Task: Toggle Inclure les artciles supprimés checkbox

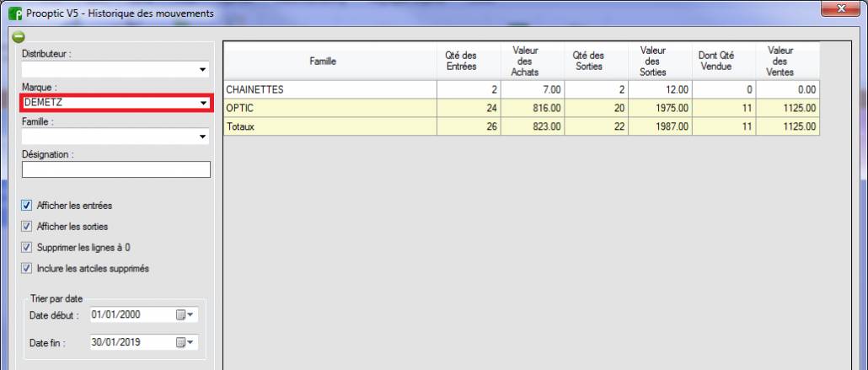Action: 26,269
